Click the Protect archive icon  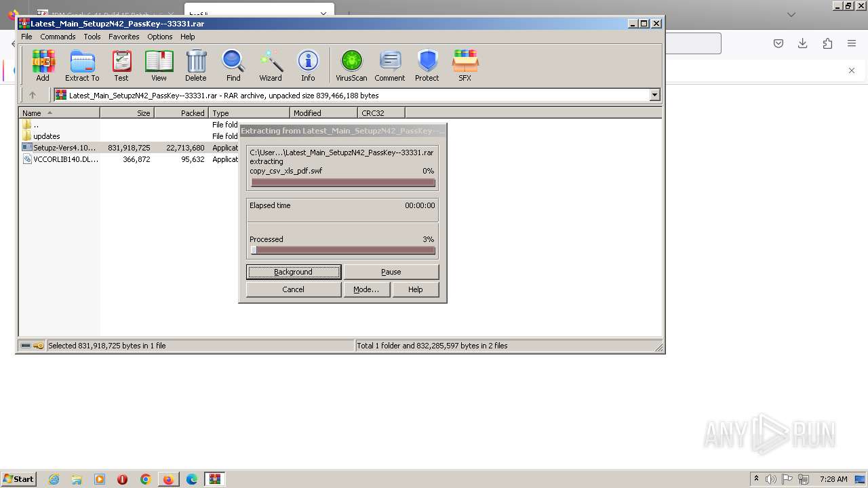[427, 66]
